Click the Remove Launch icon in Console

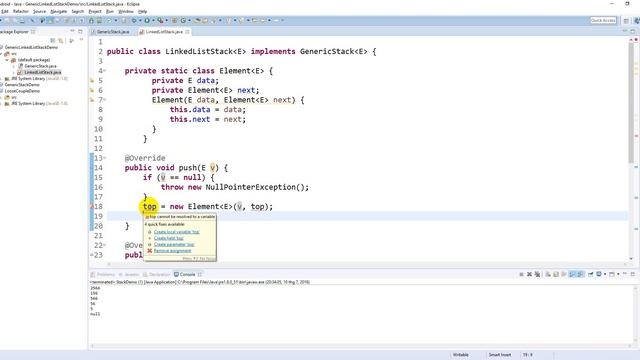coord(529,274)
